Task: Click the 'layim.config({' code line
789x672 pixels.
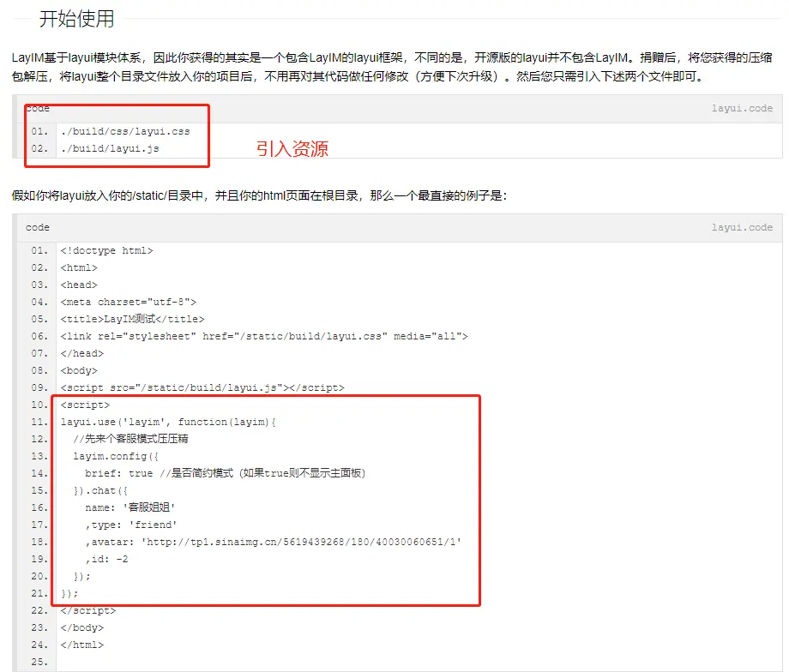Action: 116,456
